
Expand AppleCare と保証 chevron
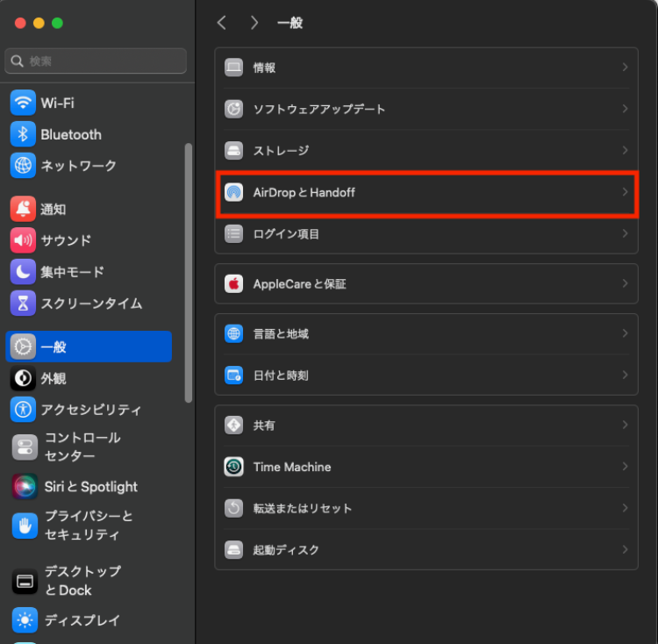[x=625, y=283]
